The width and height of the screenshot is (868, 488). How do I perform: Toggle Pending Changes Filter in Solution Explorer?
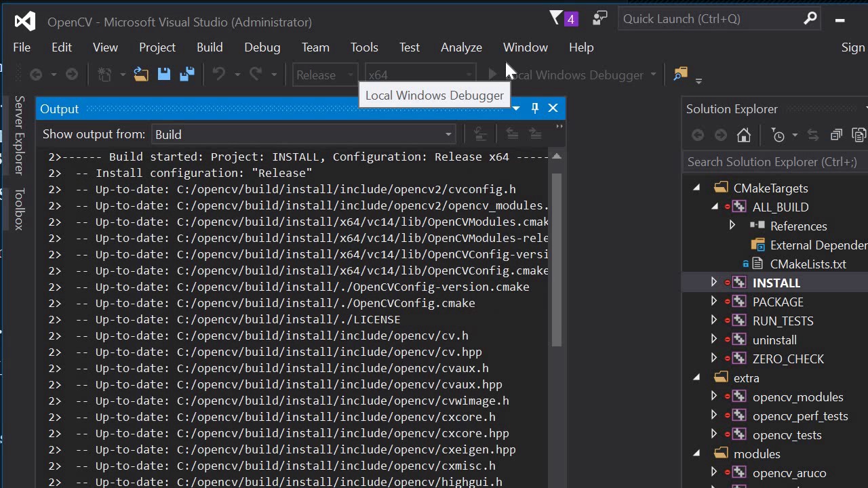778,136
